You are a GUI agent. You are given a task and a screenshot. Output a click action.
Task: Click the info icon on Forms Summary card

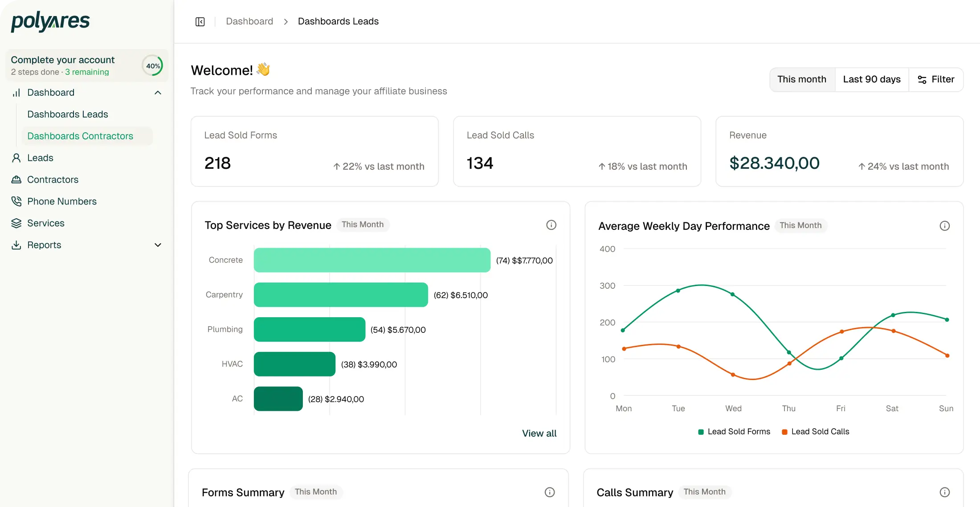coord(550,492)
